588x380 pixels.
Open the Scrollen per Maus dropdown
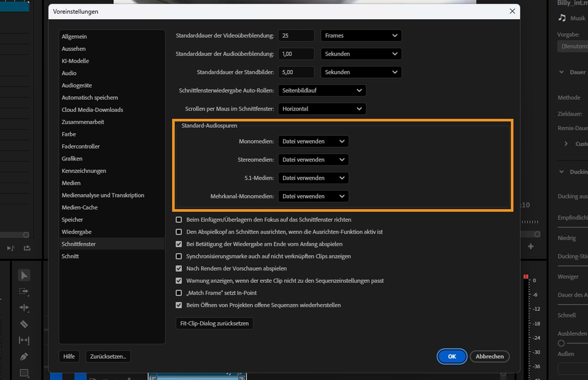tap(322, 109)
